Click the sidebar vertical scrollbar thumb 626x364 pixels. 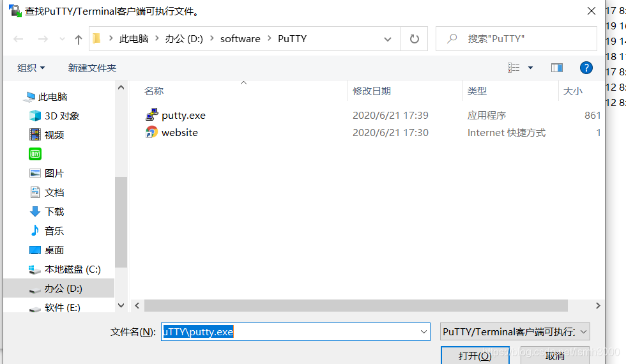click(121, 222)
